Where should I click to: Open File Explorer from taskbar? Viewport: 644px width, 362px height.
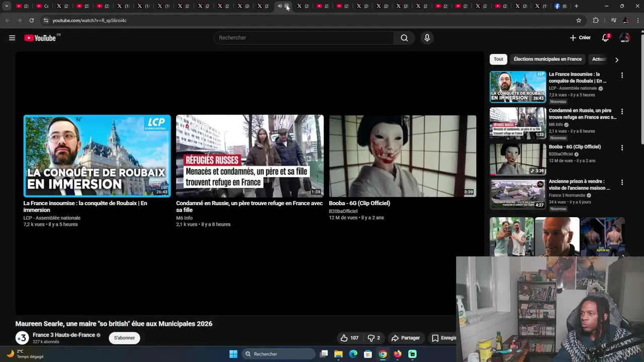point(339,354)
